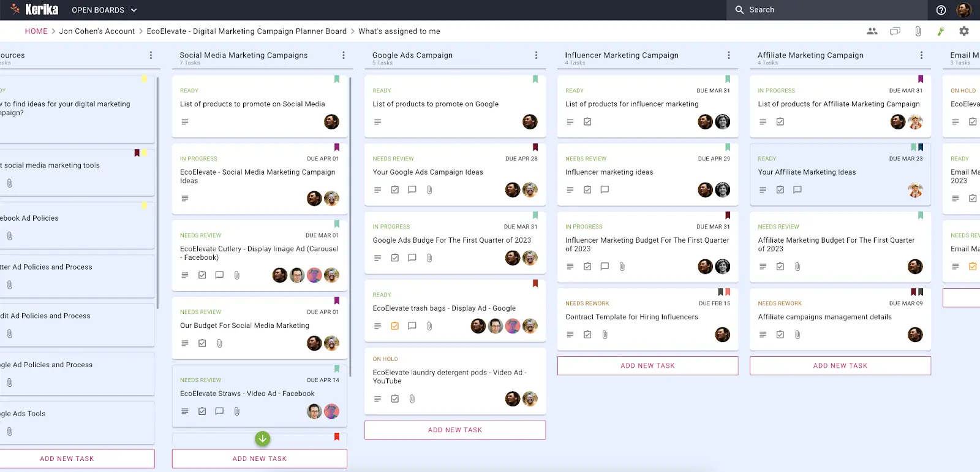Open attachment on EcoElevate Straws Video Ad card
Screen dimensions: 980x472
[236, 411]
